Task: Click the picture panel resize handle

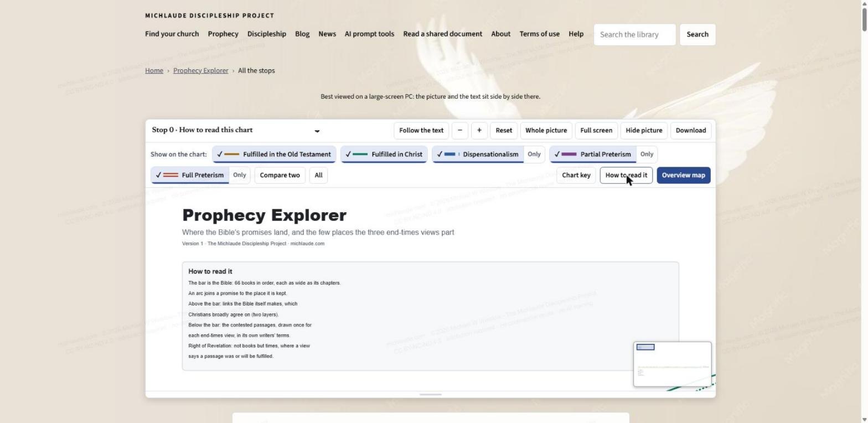Action: pyautogui.click(x=431, y=394)
